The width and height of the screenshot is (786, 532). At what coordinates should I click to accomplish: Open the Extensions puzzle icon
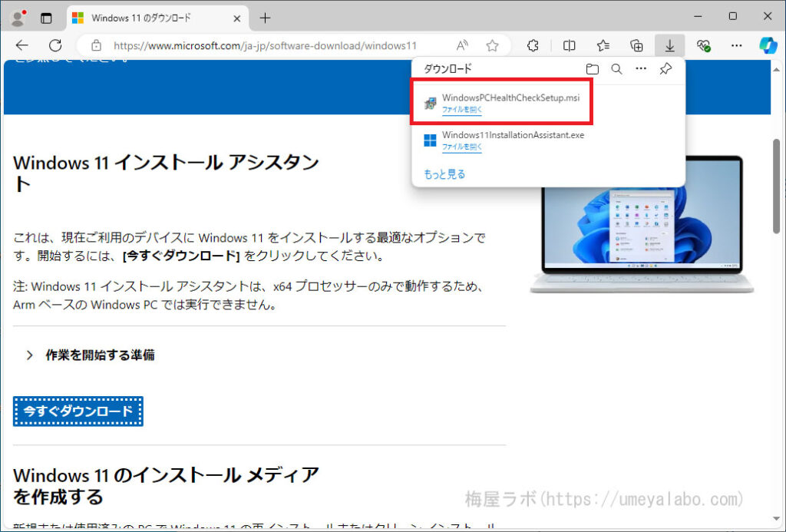533,45
